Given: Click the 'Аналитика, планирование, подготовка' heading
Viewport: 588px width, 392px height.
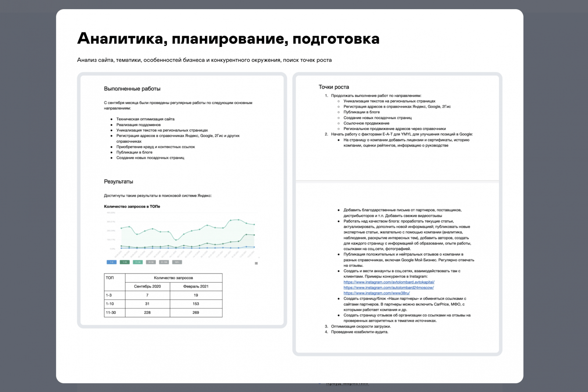Looking at the screenshot, I should pos(228,39).
